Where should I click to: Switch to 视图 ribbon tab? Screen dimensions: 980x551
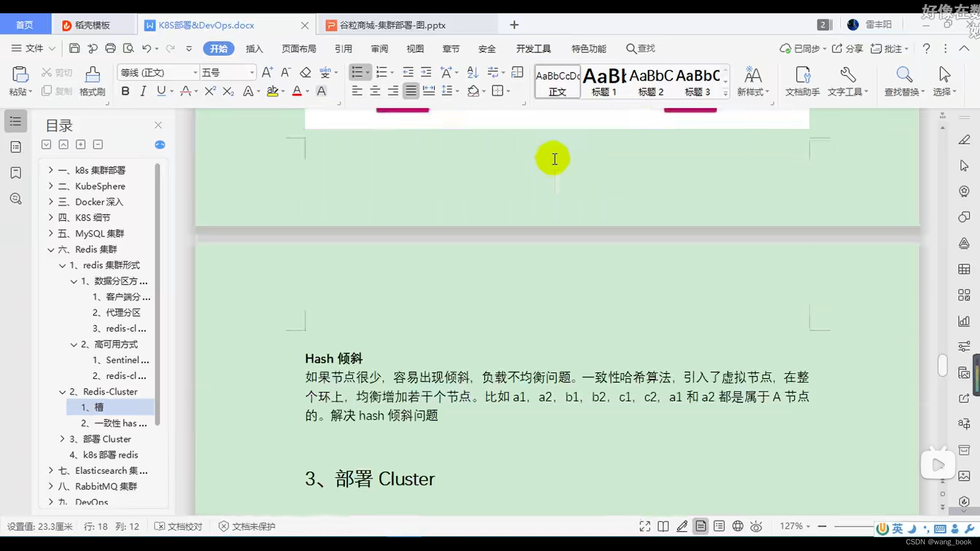point(415,49)
